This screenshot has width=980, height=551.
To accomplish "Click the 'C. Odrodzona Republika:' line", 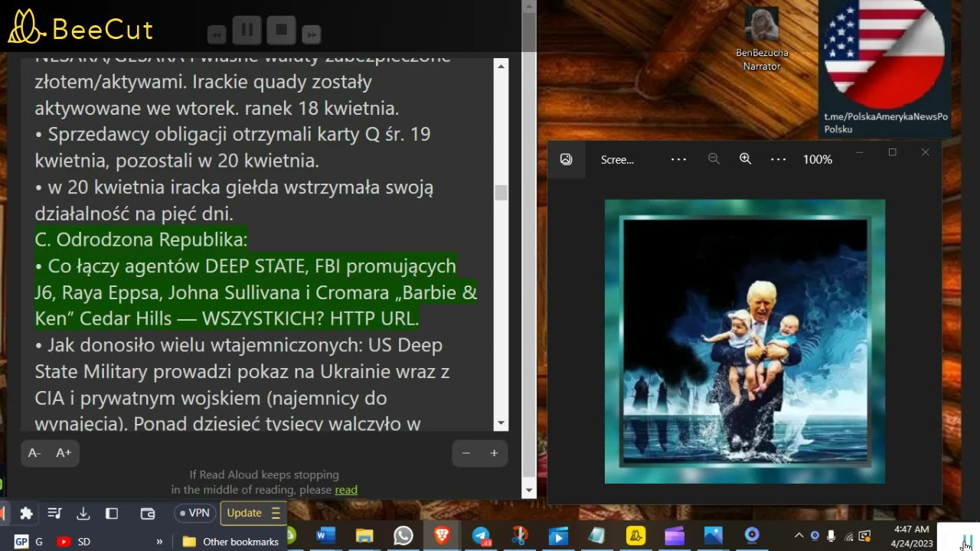I will pos(141,240).
